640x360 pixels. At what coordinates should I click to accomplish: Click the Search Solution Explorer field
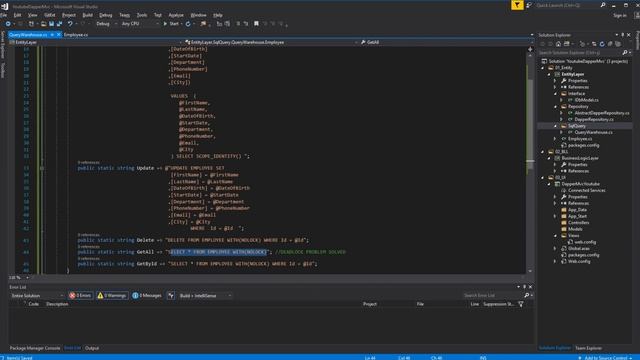(x=580, y=53)
